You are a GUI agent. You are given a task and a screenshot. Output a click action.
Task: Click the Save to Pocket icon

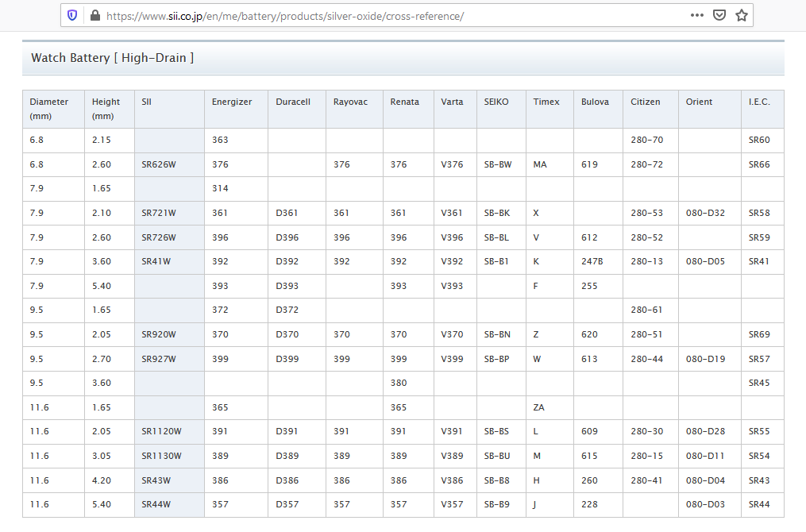(719, 15)
